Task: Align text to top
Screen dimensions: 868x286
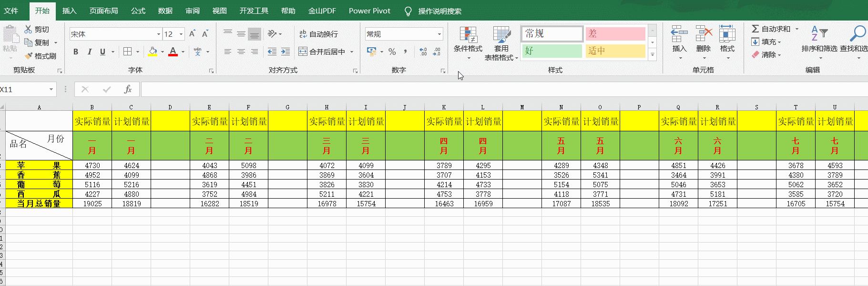Action: pyautogui.click(x=228, y=33)
